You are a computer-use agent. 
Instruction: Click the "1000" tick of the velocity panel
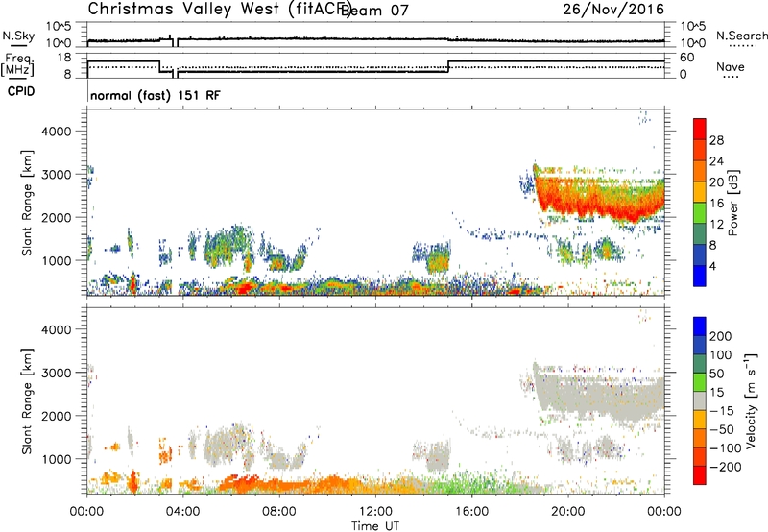[57, 459]
